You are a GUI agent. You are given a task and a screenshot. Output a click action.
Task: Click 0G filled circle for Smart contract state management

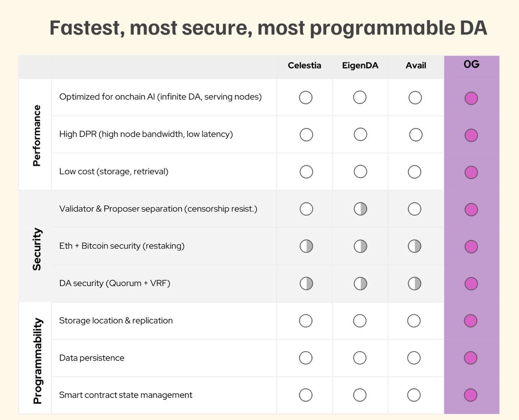(470, 395)
